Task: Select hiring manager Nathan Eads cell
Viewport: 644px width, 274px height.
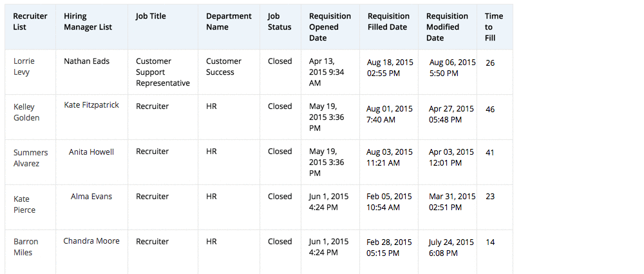Action: coord(87,61)
